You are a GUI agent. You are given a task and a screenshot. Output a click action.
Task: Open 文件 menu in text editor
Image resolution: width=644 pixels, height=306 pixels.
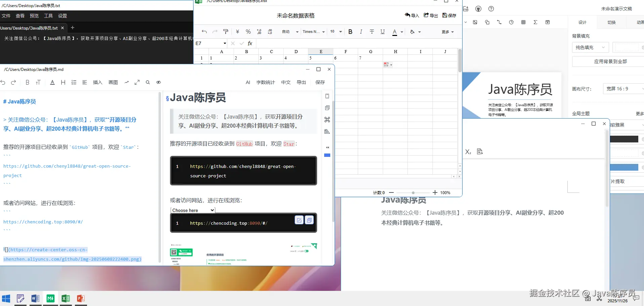click(x=6, y=16)
